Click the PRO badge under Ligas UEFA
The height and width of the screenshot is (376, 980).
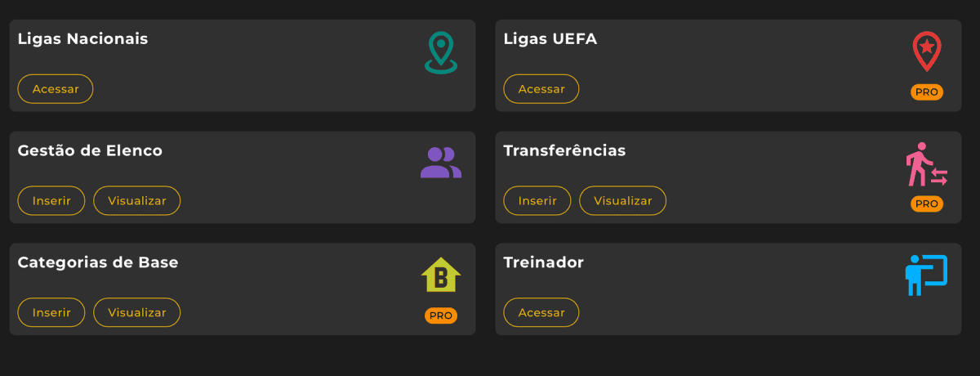927,92
